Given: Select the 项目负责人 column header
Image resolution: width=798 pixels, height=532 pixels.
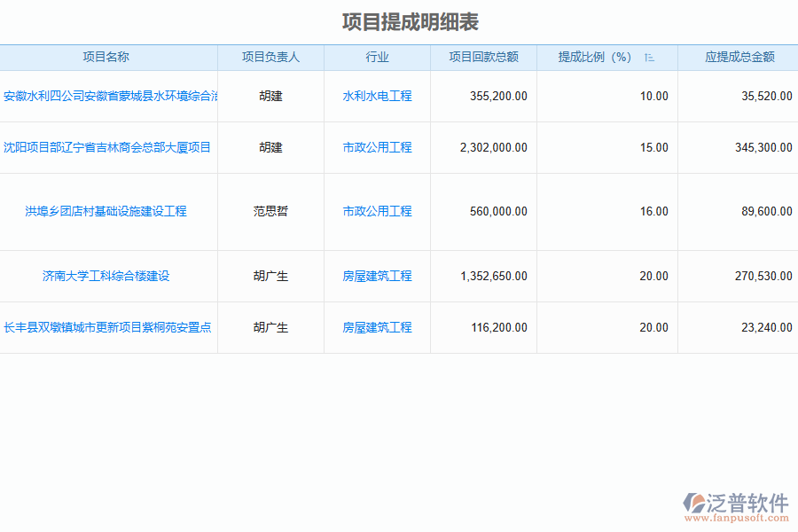Looking at the screenshot, I should click(x=270, y=57).
